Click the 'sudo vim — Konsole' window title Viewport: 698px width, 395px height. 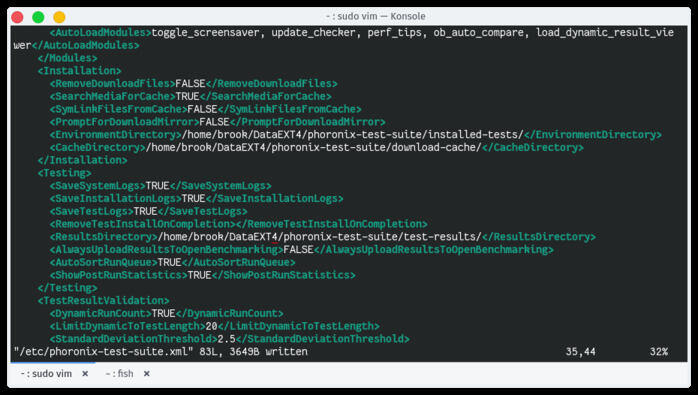click(375, 16)
